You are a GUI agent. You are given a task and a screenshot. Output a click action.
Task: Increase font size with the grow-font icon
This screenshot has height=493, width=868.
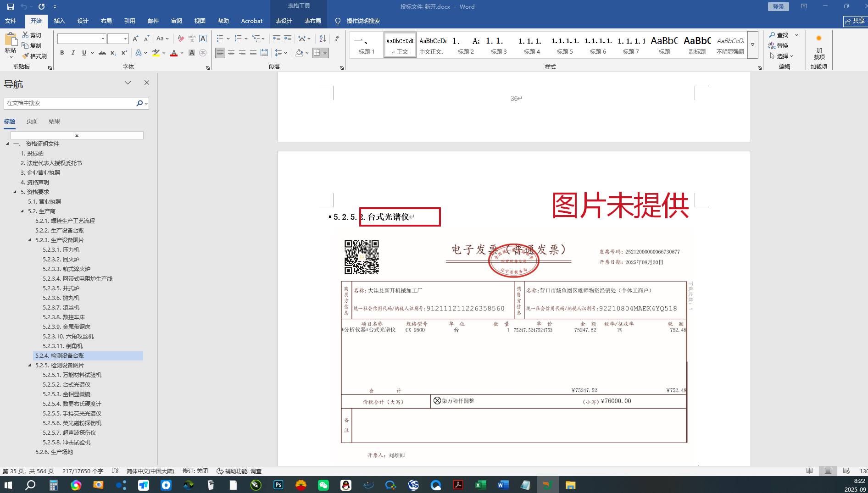[x=135, y=39]
